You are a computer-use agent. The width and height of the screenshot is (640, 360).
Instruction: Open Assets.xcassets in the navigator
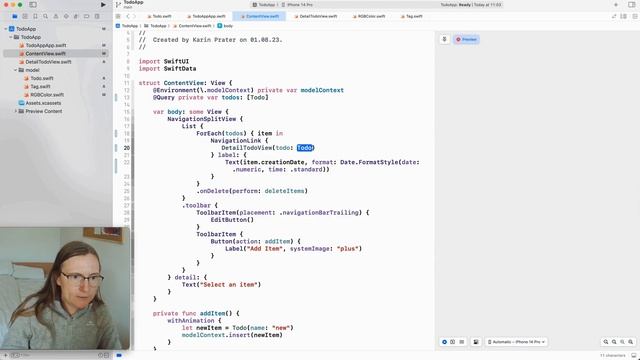(x=43, y=103)
